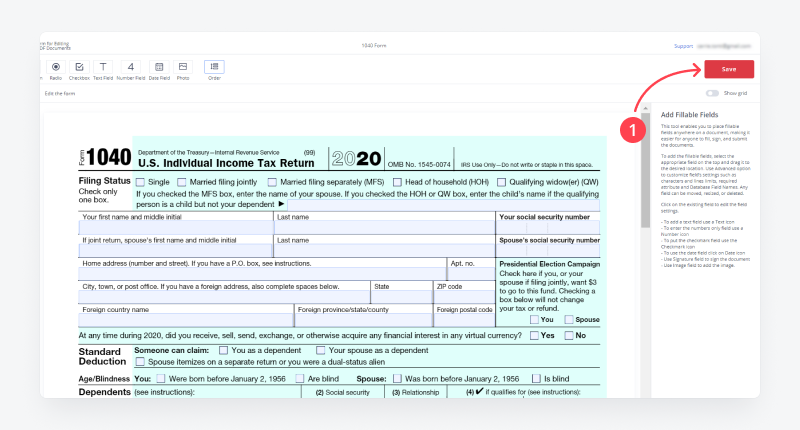The height and width of the screenshot is (430, 800).
Task: Open the field Order tool
Action: (x=214, y=67)
